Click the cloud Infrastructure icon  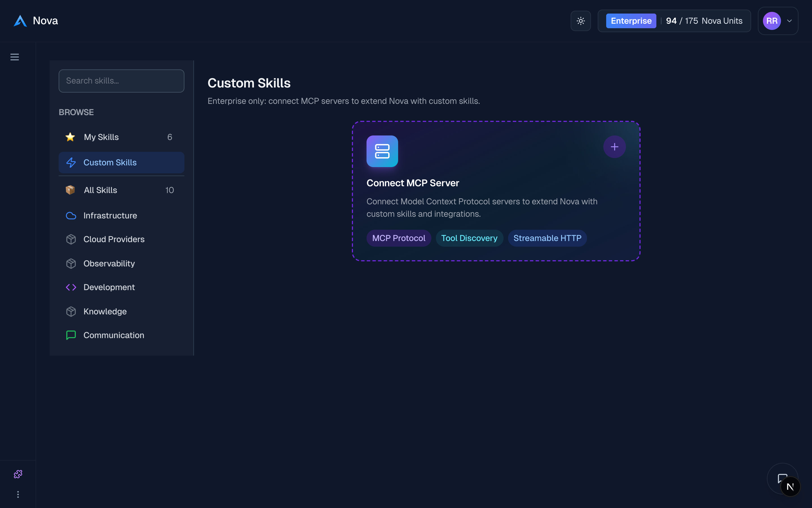tap(71, 216)
